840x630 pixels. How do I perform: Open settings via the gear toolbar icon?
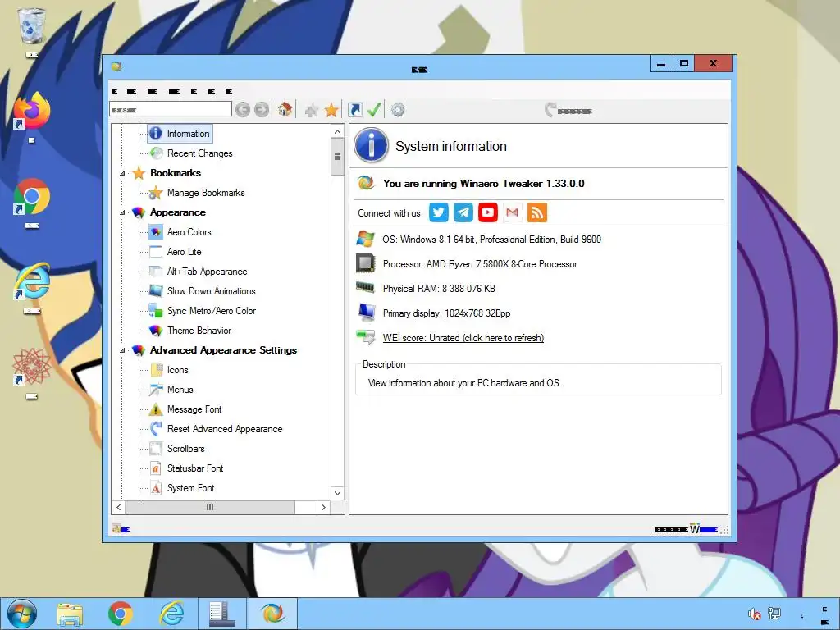pyautogui.click(x=398, y=110)
